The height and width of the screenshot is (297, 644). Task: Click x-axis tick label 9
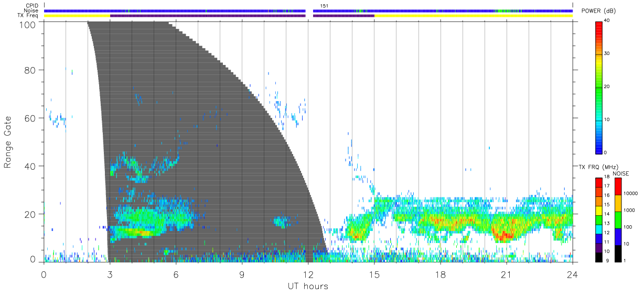click(x=242, y=274)
